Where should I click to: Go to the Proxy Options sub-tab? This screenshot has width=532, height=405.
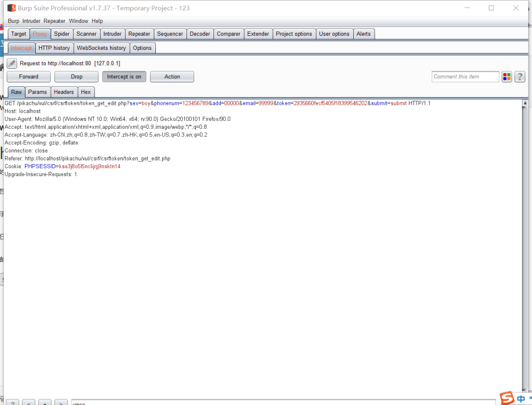[x=142, y=48]
